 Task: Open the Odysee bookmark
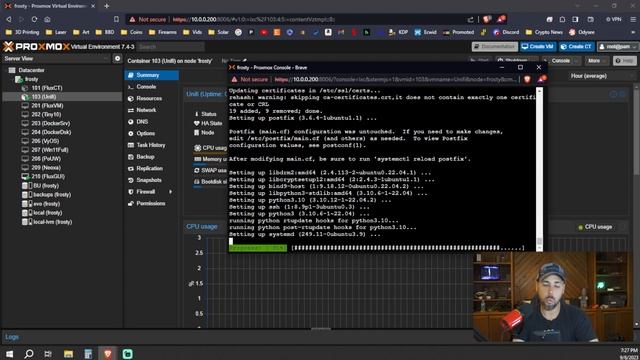[x=582, y=32]
